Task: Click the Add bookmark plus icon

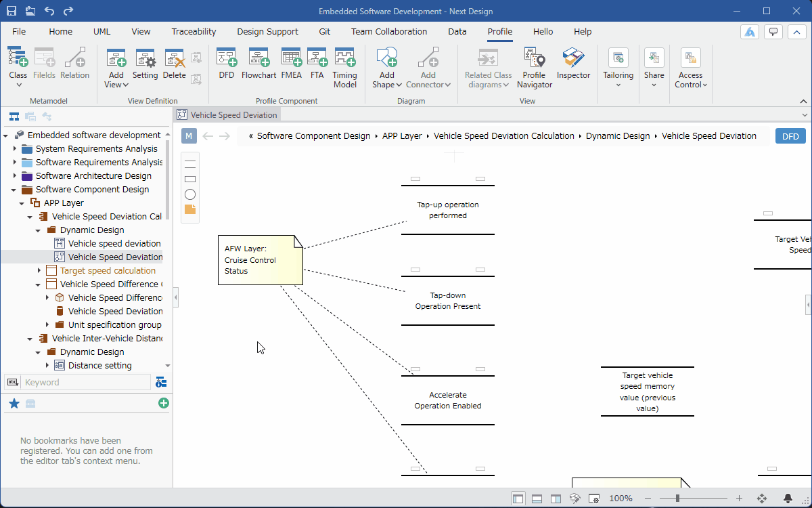Action: pos(164,403)
